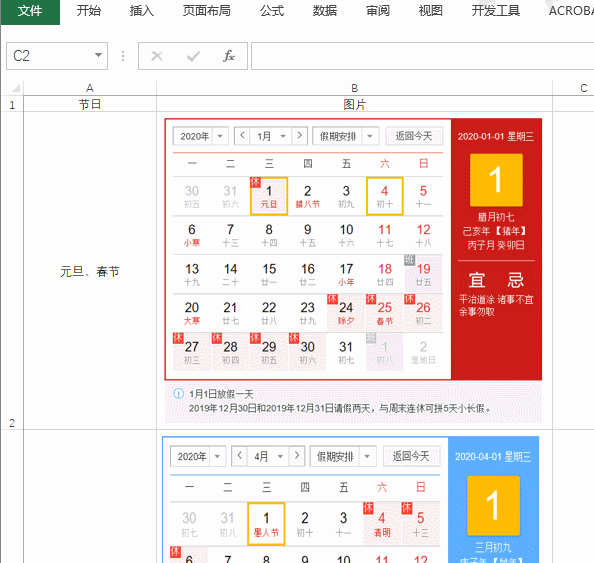
Task: Select January 31 初七 date
Action: [346, 352]
